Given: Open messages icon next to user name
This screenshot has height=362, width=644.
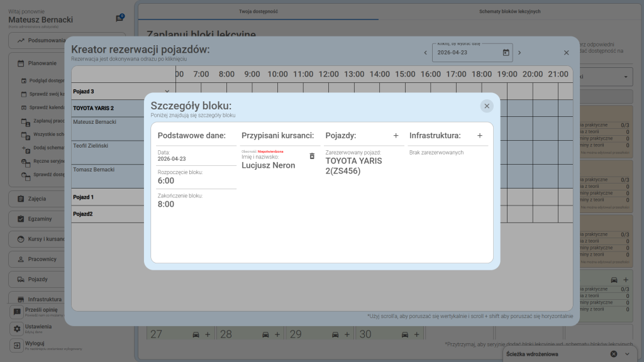Looking at the screenshot, I should [119, 19].
